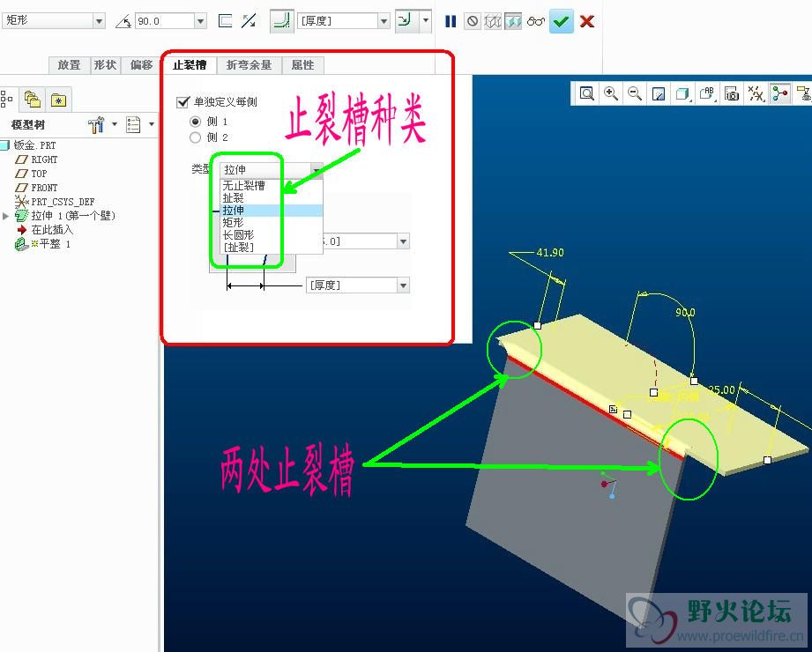
Task: Open the [厚度] radius dropdown in the toolbar
Action: 384,21
